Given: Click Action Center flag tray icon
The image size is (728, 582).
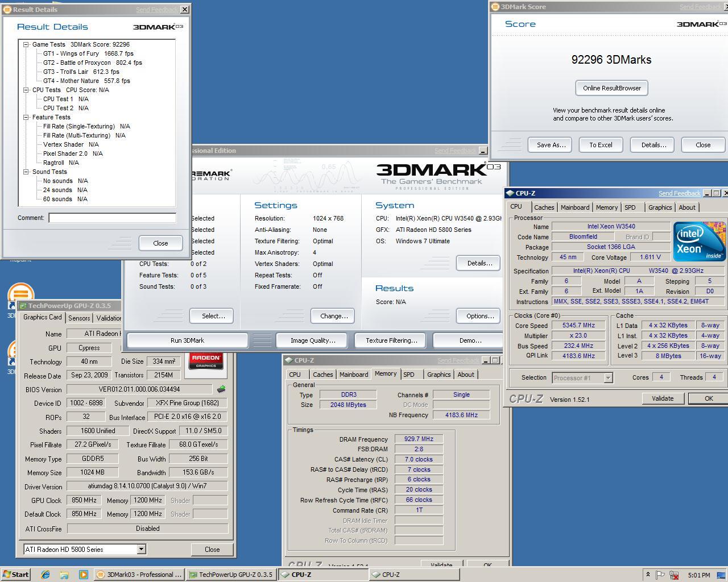Looking at the screenshot, I should coord(660,575).
